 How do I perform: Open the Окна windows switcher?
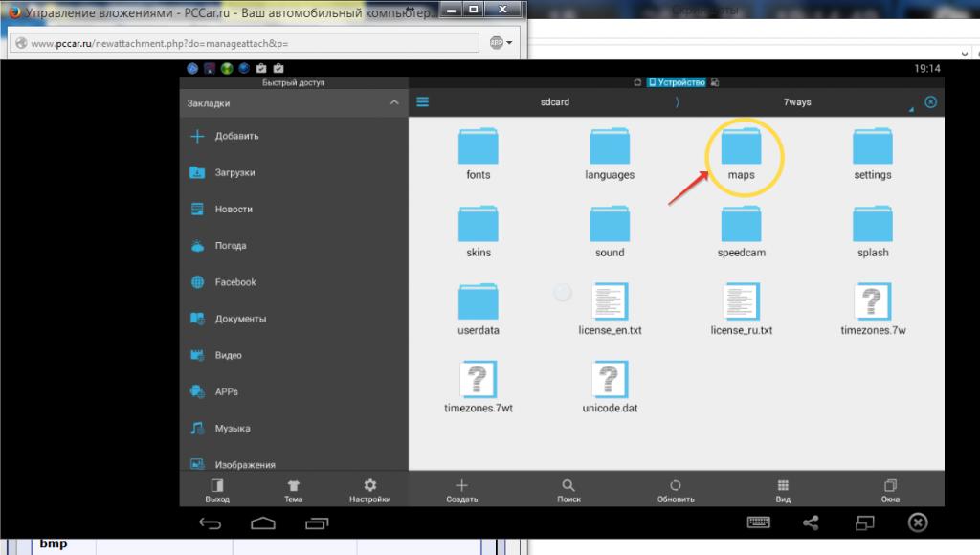[x=890, y=490]
